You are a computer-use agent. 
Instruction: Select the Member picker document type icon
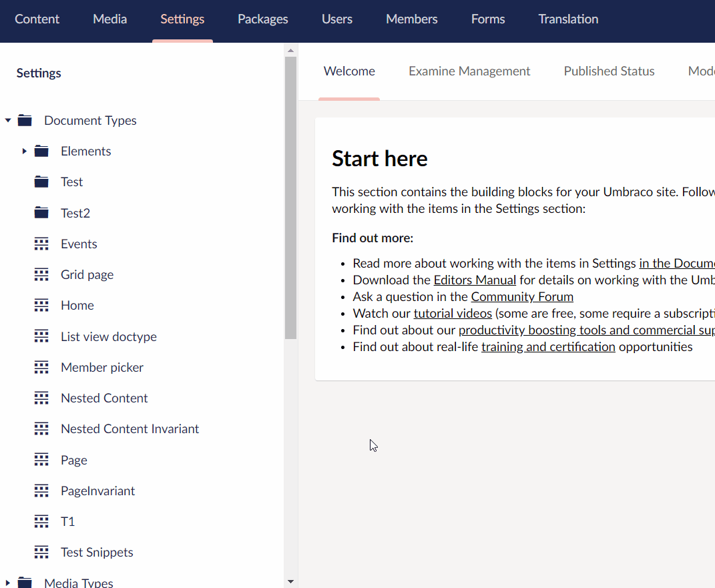coord(41,367)
